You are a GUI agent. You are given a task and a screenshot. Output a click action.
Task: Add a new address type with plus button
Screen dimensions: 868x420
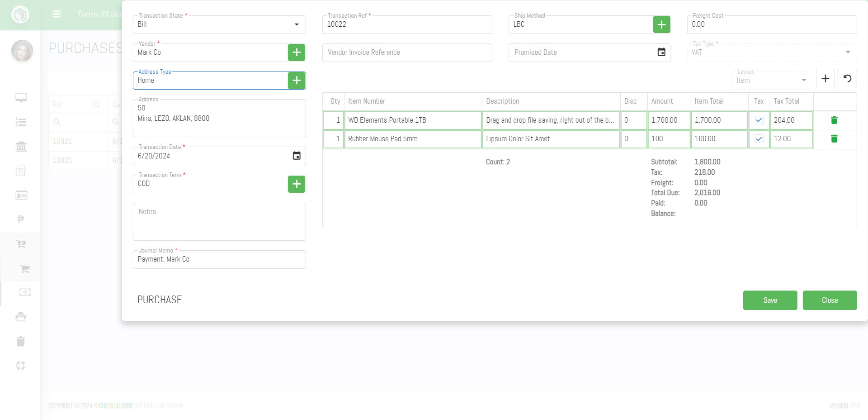(x=296, y=81)
